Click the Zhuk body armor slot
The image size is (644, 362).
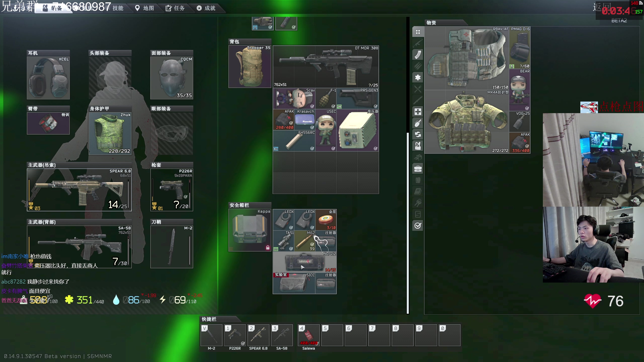pos(110,133)
